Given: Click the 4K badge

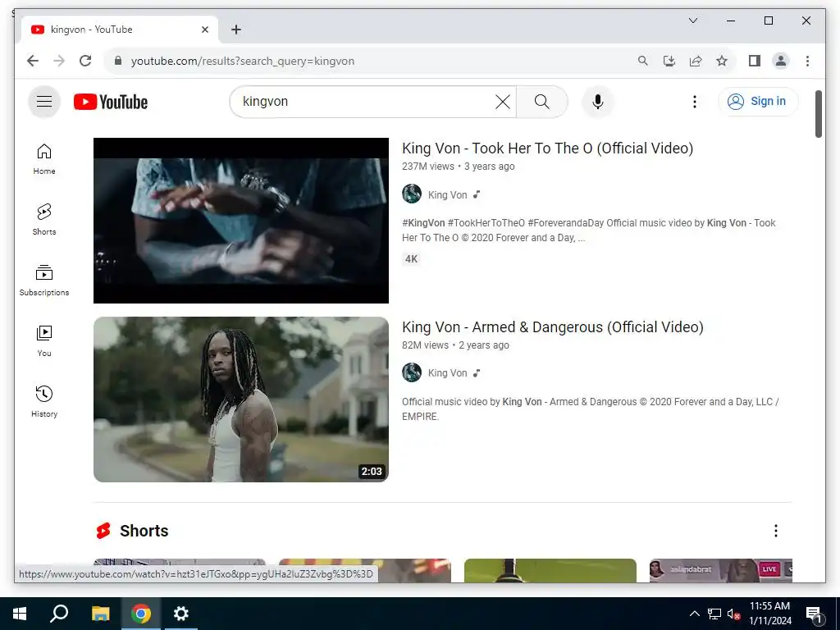Looking at the screenshot, I should (412, 259).
